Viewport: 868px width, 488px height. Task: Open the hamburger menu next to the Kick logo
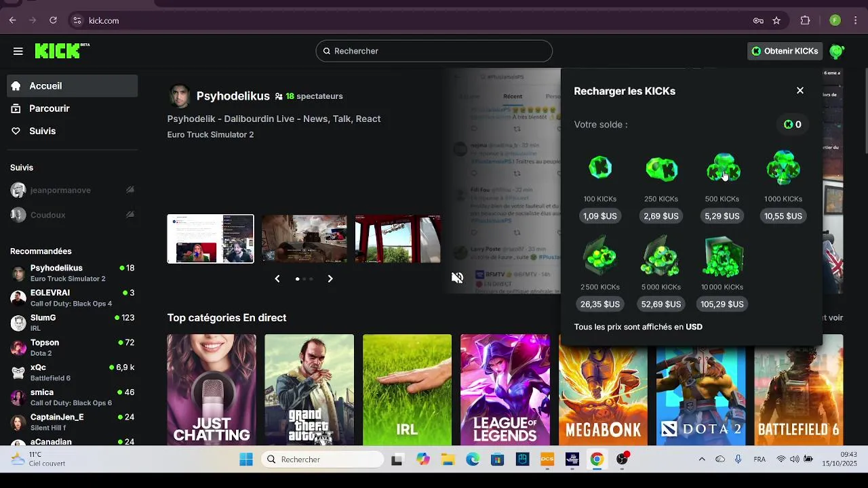click(18, 51)
